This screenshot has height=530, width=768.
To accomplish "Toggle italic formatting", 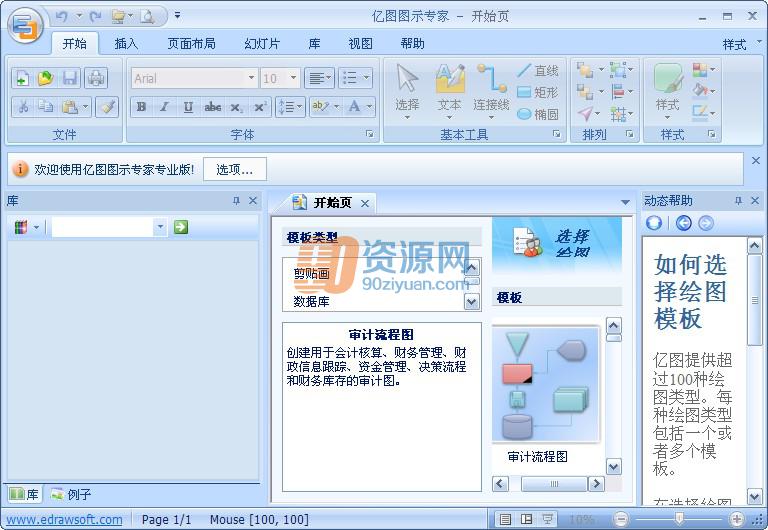I will (165, 107).
